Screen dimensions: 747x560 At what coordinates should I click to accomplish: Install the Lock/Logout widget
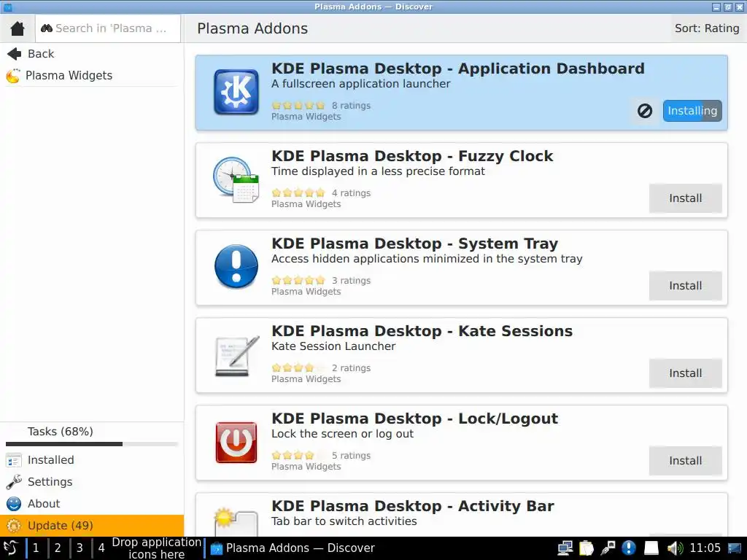pos(685,461)
